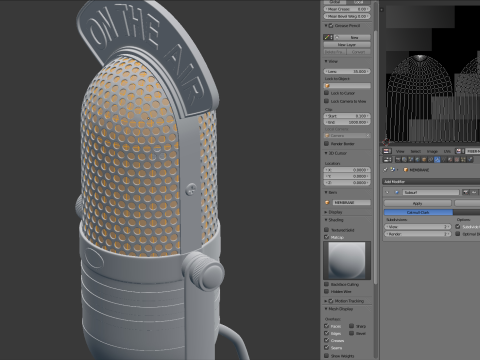Select the Modifiers wrench tab icon
This screenshot has width=480, height=360.
tap(437, 159)
